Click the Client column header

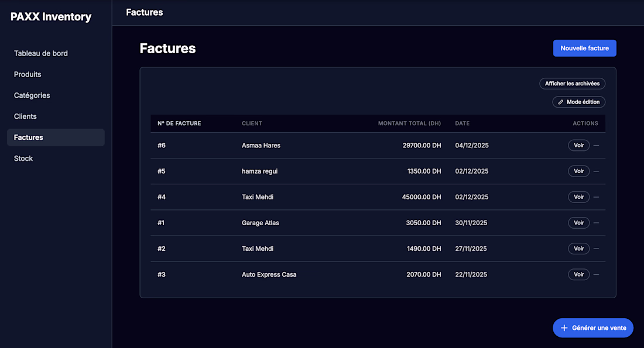click(x=252, y=123)
